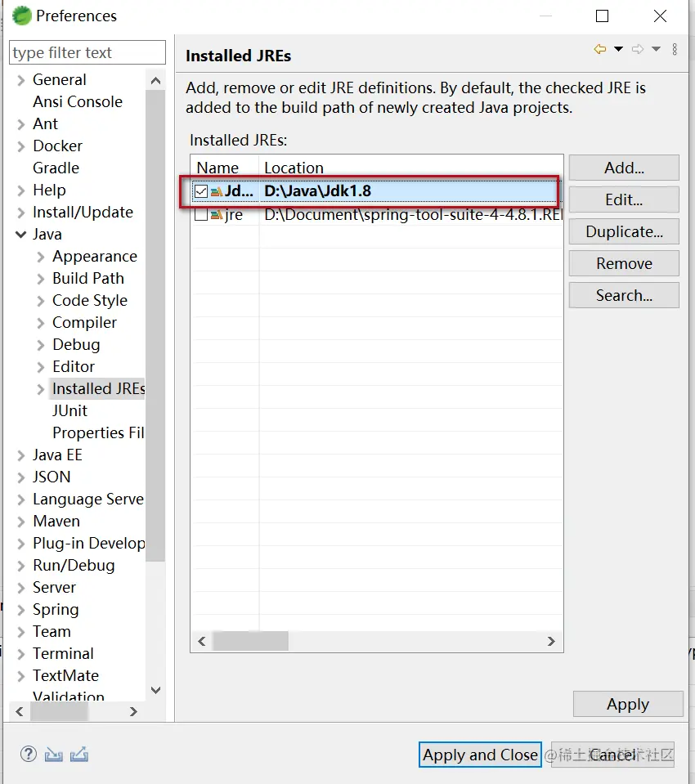
Task: Check the jre entry checkbox
Action: click(x=201, y=214)
